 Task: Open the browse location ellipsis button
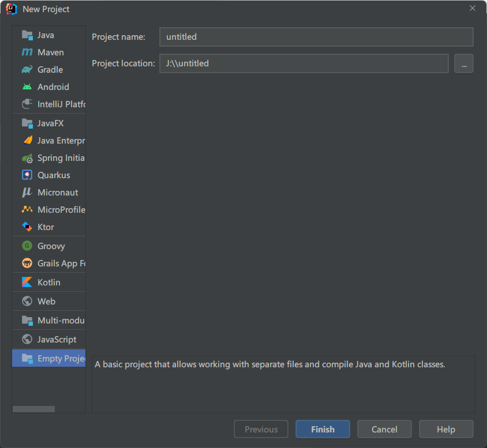coord(464,63)
